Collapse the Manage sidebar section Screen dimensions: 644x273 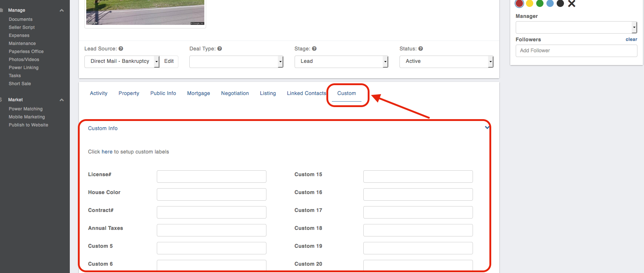(62, 10)
